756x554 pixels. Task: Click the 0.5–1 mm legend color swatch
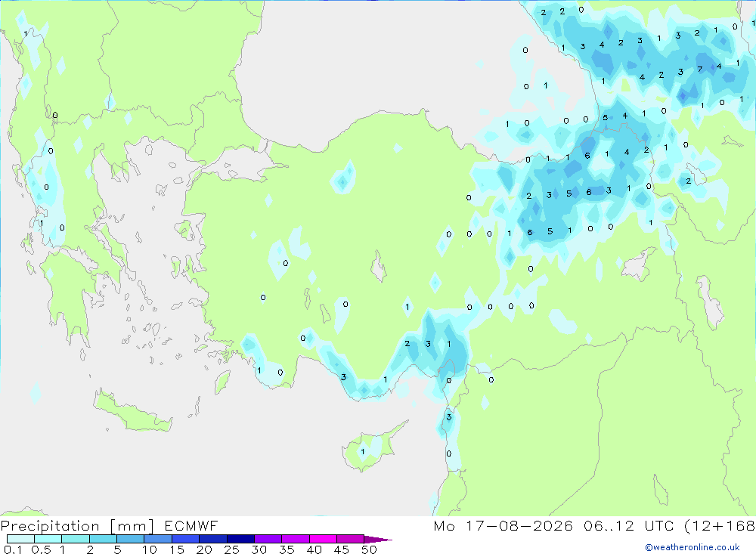point(48,539)
